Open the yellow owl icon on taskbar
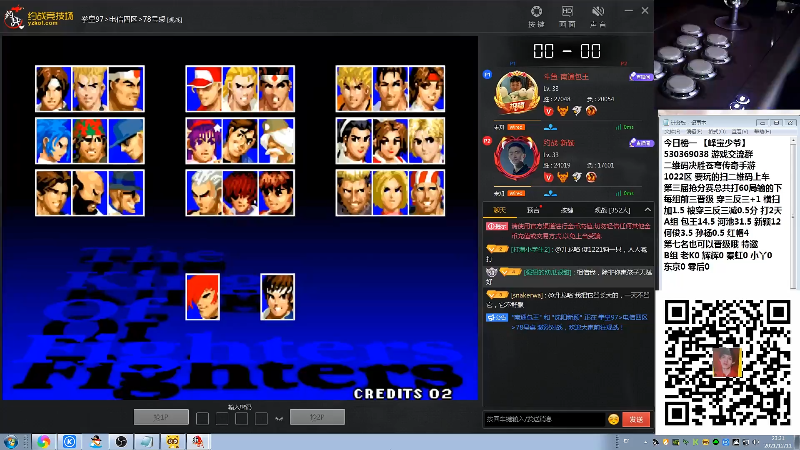 coord(172,442)
